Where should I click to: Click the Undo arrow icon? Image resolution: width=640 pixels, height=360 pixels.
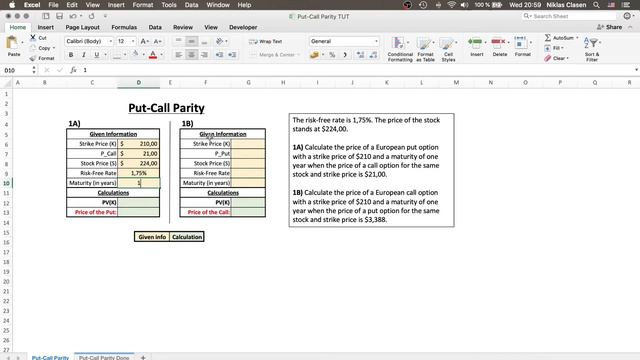click(73, 16)
